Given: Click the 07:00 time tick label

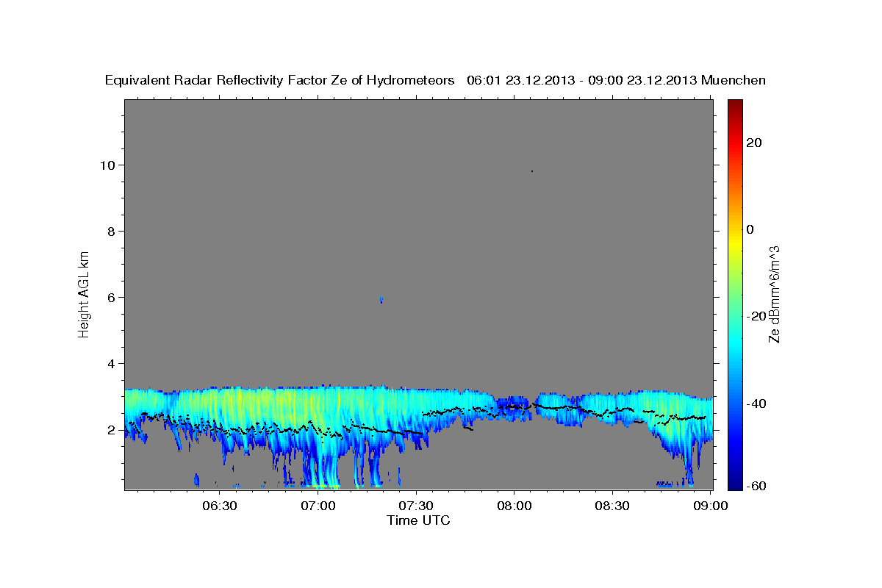Looking at the screenshot, I should pyautogui.click(x=318, y=506).
